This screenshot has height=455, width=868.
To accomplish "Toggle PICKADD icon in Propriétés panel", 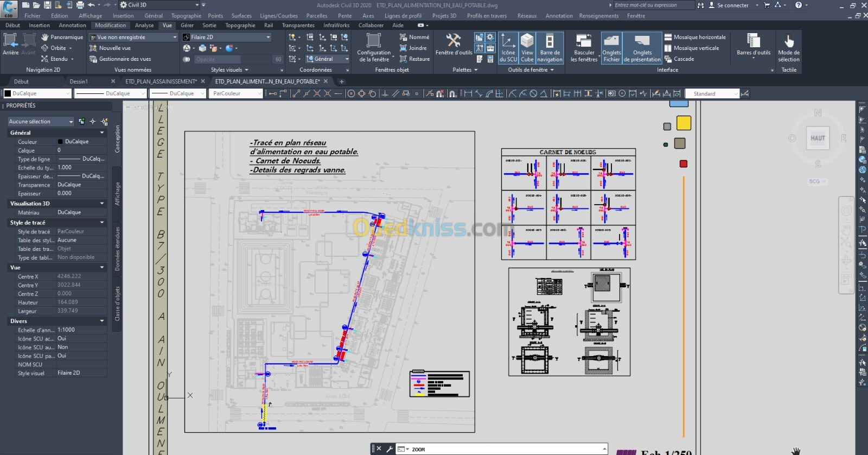I will pyautogui.click(x=82, y=122).
